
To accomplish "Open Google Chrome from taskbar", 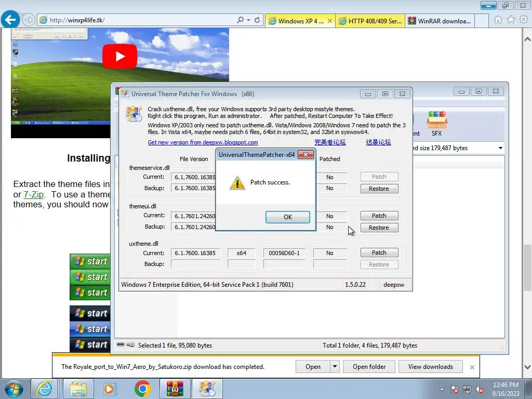I will click(x=142, y=389).
